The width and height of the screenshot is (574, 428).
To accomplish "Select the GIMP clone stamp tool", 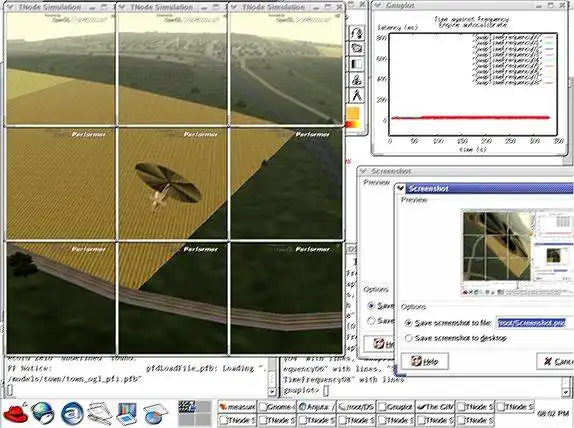I will 357,80.
